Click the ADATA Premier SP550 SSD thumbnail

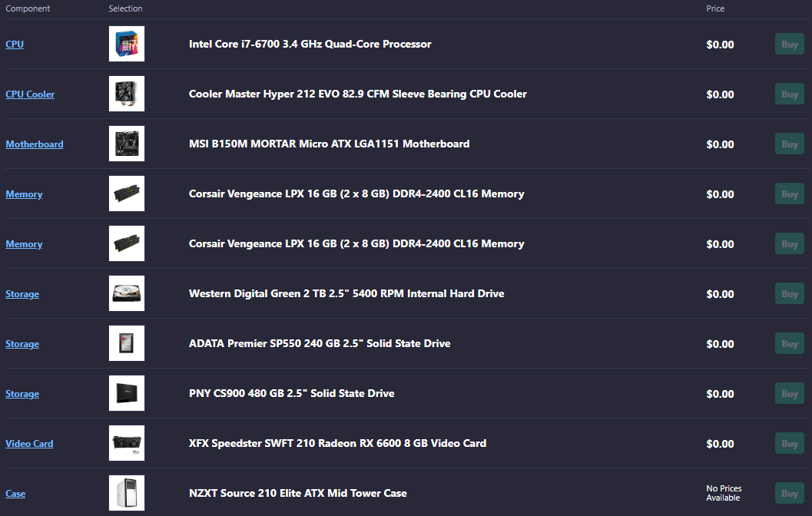126,344
